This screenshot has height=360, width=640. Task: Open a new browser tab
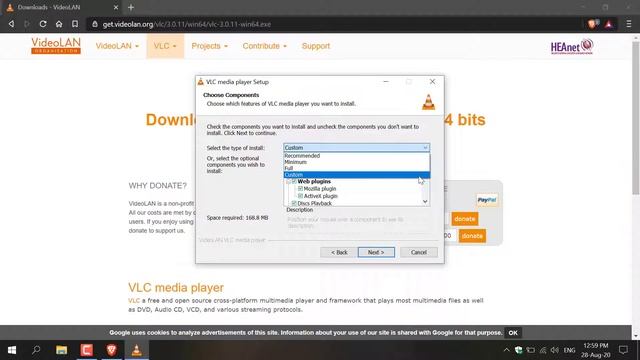click(x=131, y=7)
